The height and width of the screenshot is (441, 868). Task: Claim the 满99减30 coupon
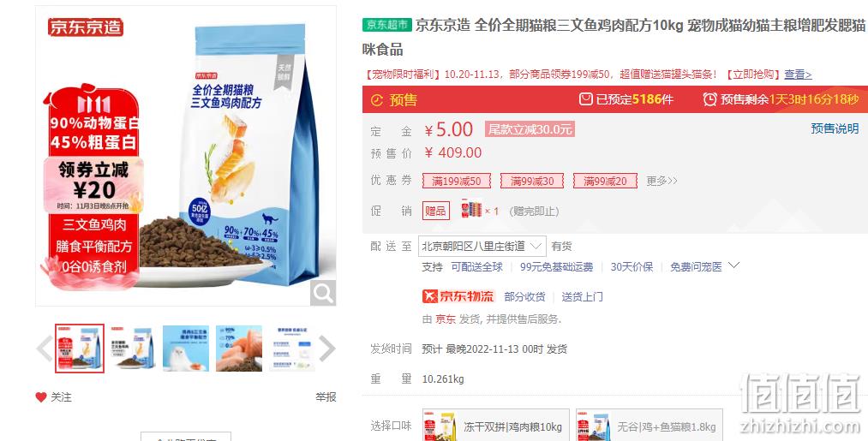pyautogui.click(x=532, y=181)
